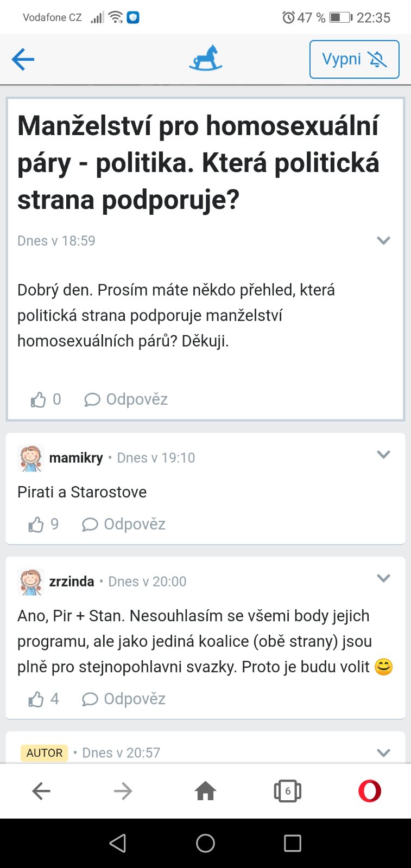Turn off notifications with Vypni button
Image resolution: width=411 pixels, height=868 pixels.
coord(354,59)
